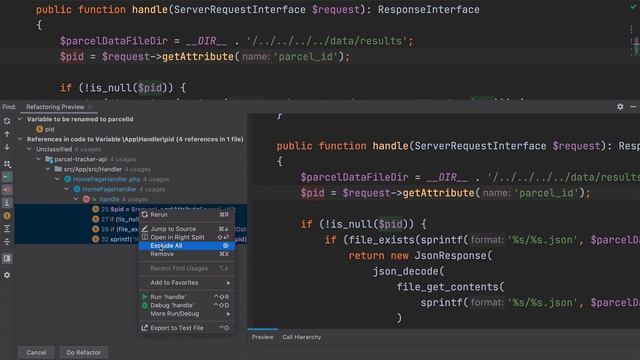Click file_get_contents in preview pane

[448, 287]
